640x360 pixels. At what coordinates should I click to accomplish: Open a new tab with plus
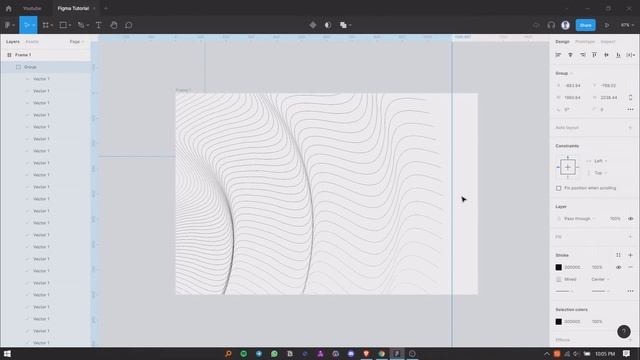click(106, 8)
